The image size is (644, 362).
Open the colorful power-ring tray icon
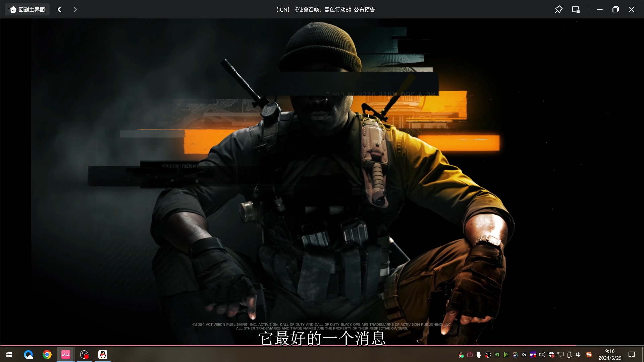click(x=515, y=355)
